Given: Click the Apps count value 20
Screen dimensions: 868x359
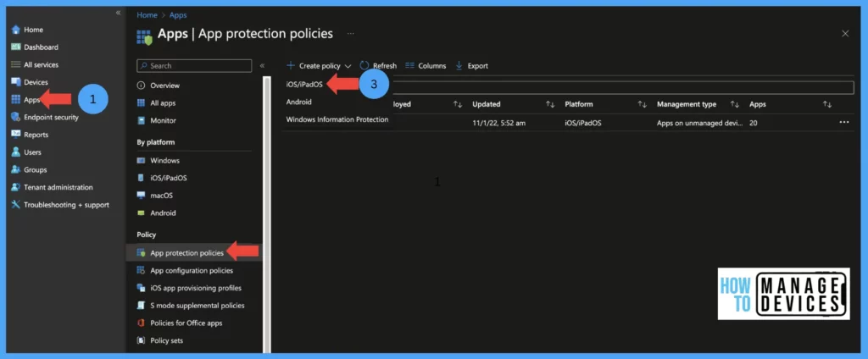Looking at the screenshot, I should [x=753, y=123].
